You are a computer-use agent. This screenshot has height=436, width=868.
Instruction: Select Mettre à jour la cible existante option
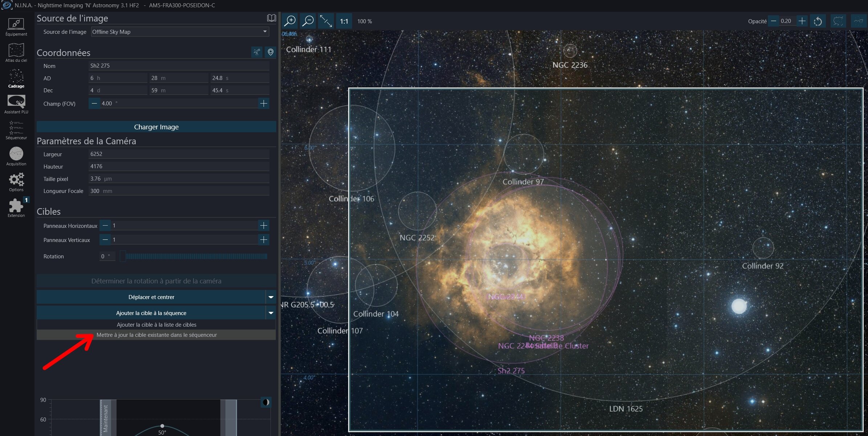coord(156,335)
